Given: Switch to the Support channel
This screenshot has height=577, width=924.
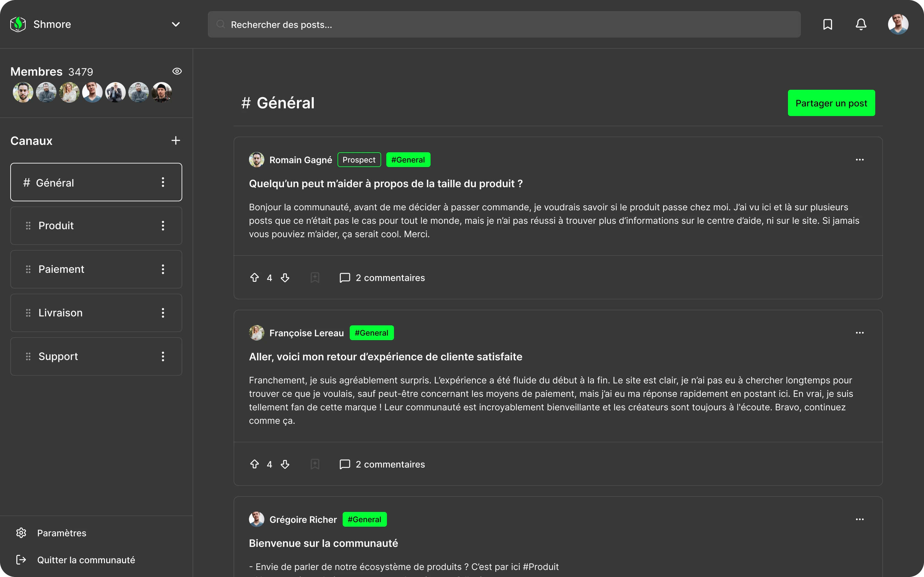Looking at the screenshot, I should (58, 356).
